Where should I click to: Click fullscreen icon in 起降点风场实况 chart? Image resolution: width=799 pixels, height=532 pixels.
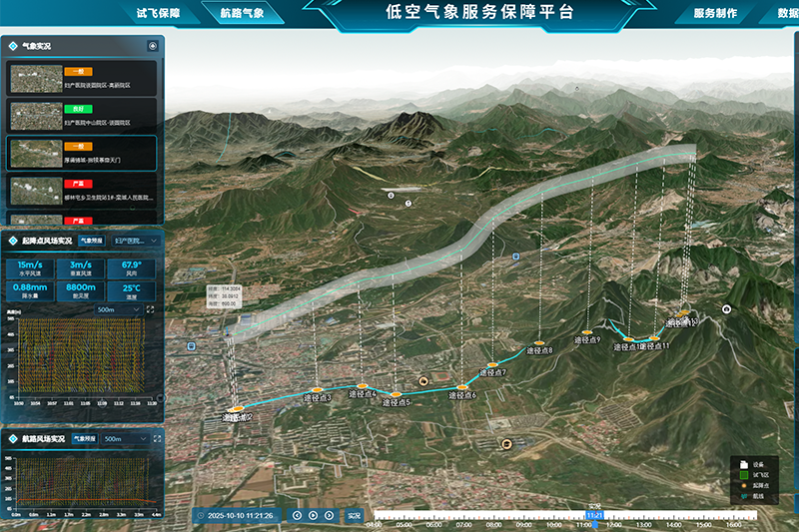tap(151, 310)
